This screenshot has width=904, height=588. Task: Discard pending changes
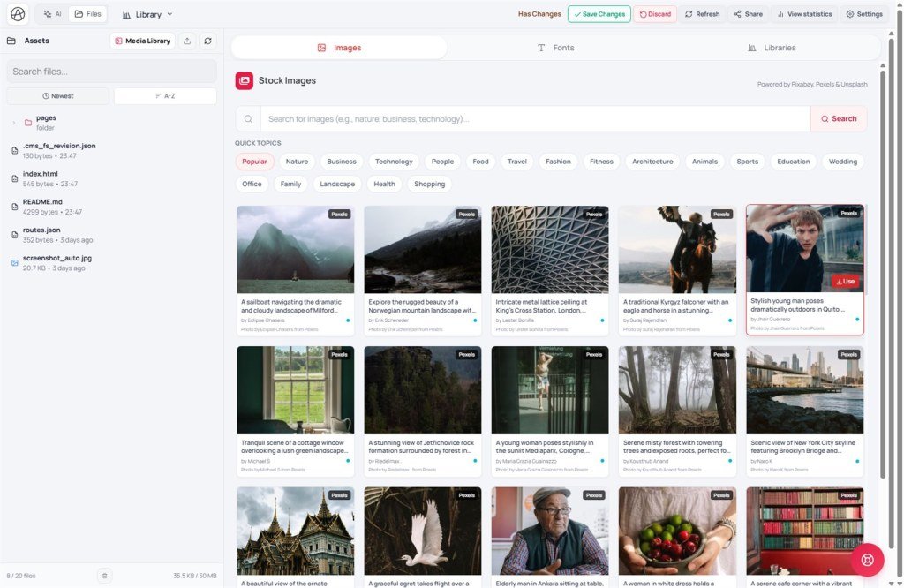[x=655, y=14]
